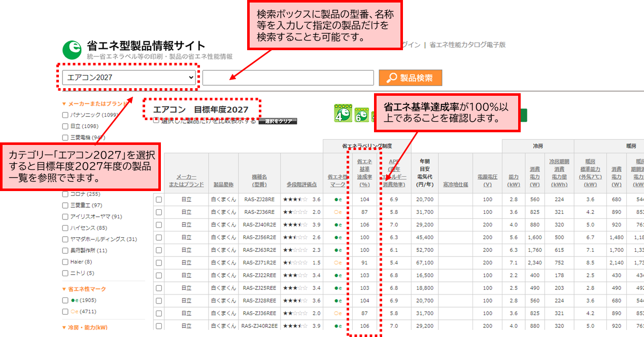Sort by 多段階評価点 column header
This screenshot has width=644, height=337.
[301, 184]
